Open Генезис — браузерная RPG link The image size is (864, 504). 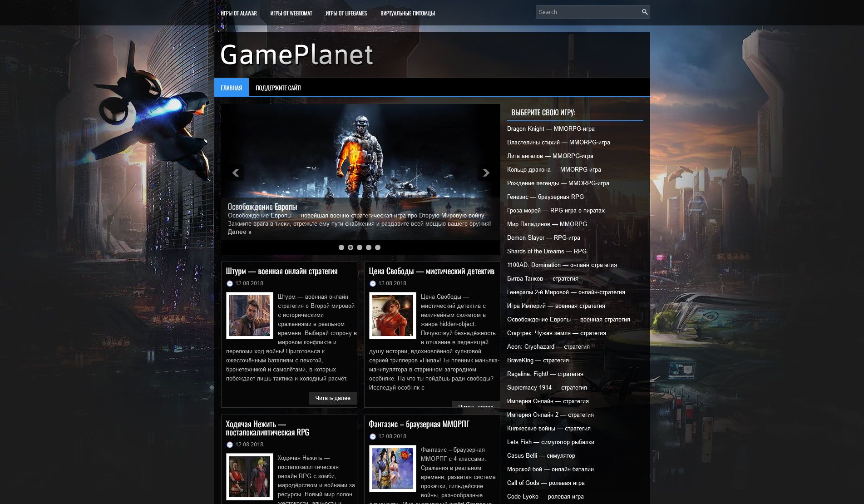click(x=545, y=197)
